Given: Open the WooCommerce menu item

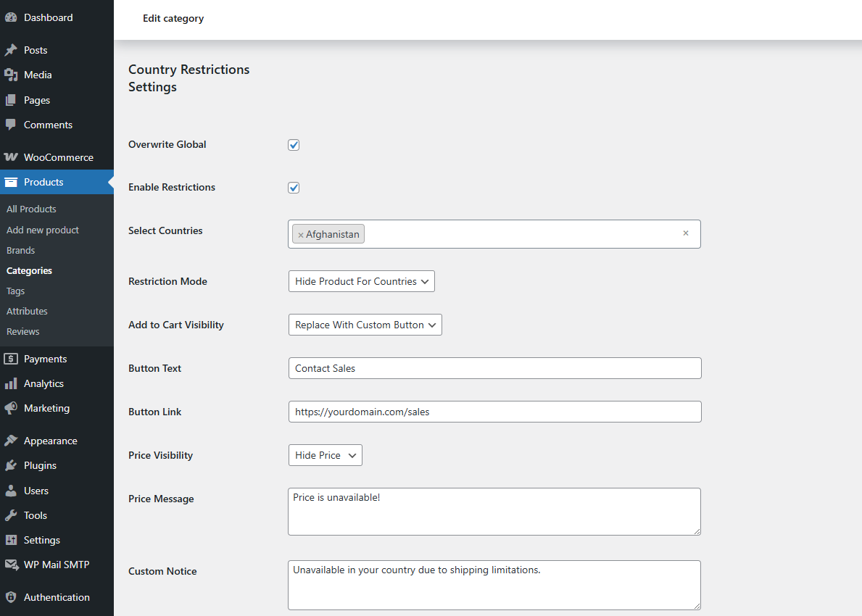Looking at the screenshot, I should (57, 157).
